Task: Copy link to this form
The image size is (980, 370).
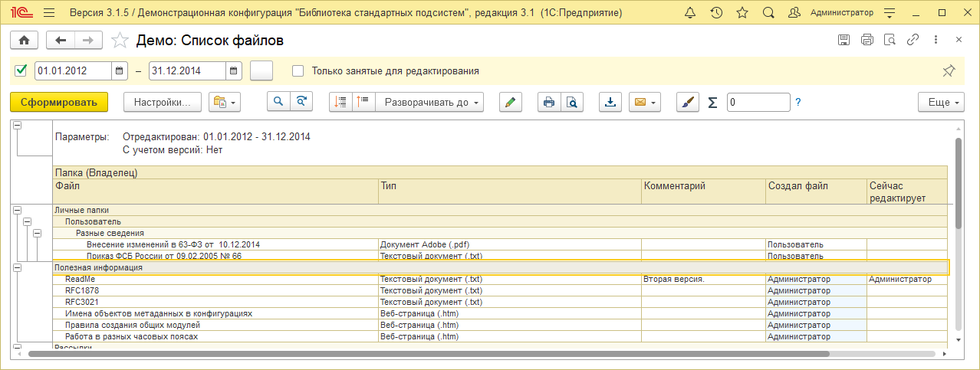Action: click(x=913, y=40)
